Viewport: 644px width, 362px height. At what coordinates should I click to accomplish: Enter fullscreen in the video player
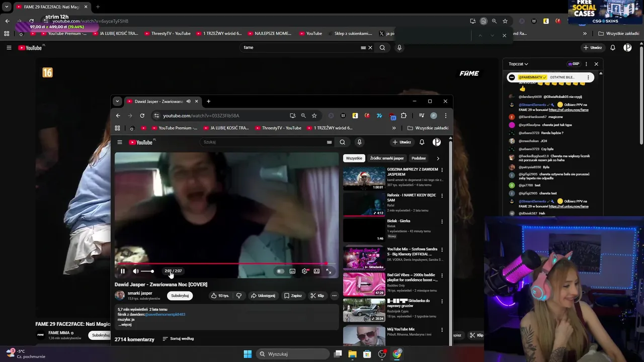(329, 271)
